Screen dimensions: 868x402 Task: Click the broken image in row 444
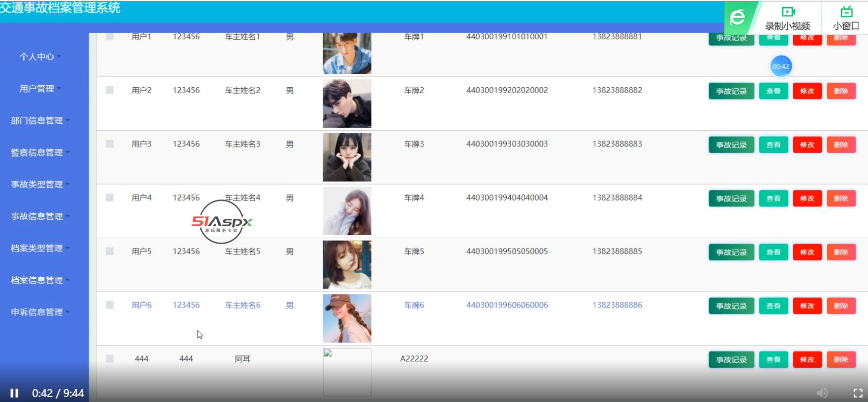(x=347, y=372)
